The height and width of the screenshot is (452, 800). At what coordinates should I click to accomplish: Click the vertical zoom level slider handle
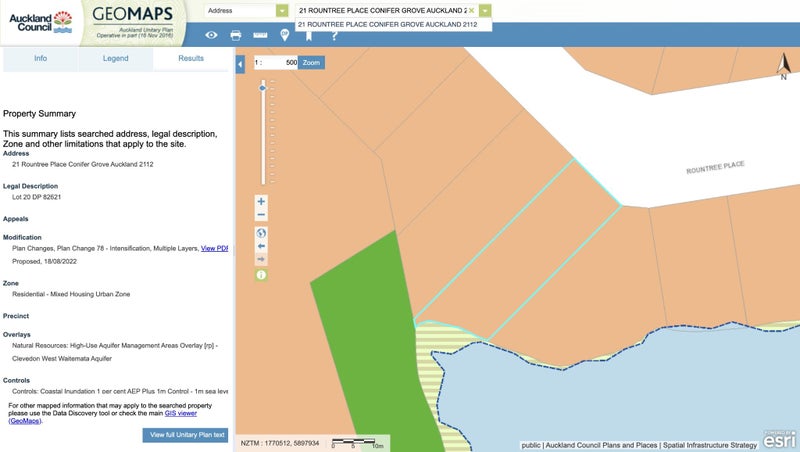click(x=262, y=88)
